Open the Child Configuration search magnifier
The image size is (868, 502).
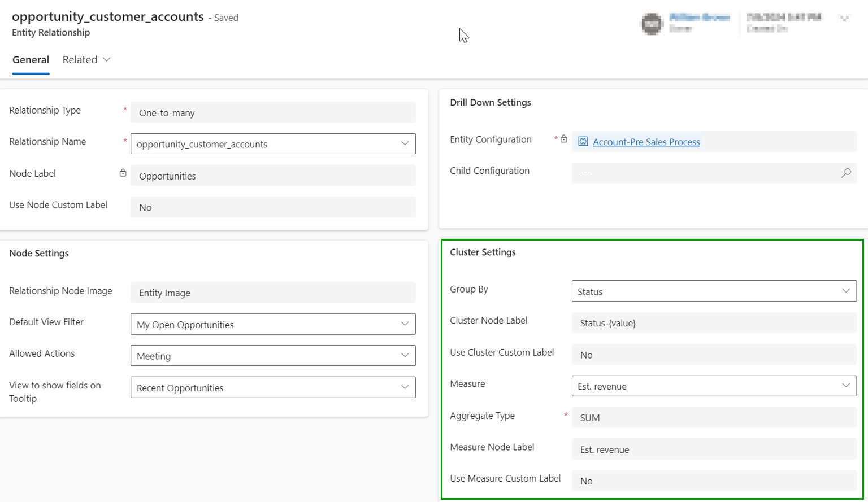pyautogui.click(x=846, y=173)
